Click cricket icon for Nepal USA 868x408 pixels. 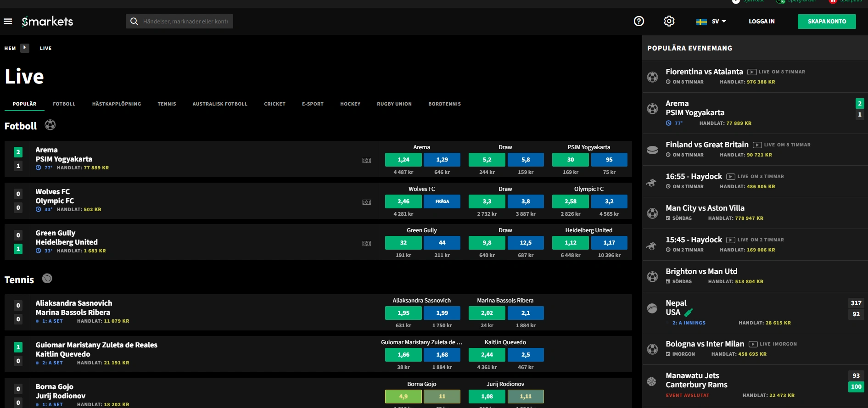point(652,308)
